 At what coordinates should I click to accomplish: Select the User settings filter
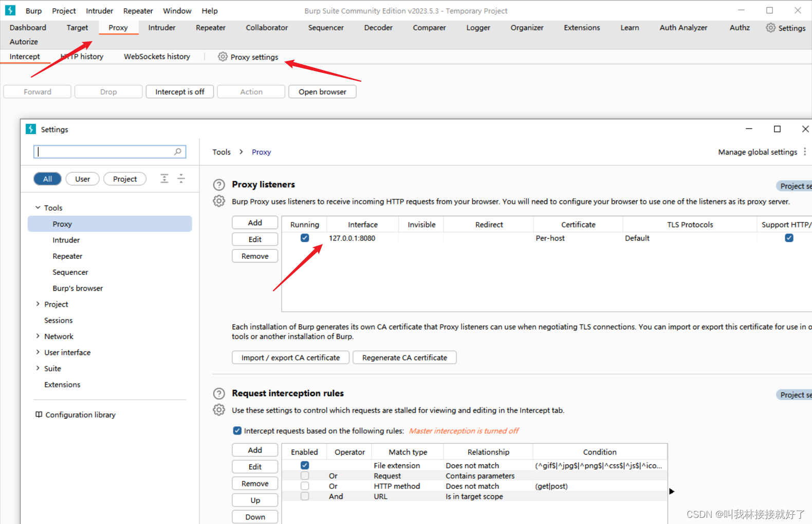coord(82,179)
